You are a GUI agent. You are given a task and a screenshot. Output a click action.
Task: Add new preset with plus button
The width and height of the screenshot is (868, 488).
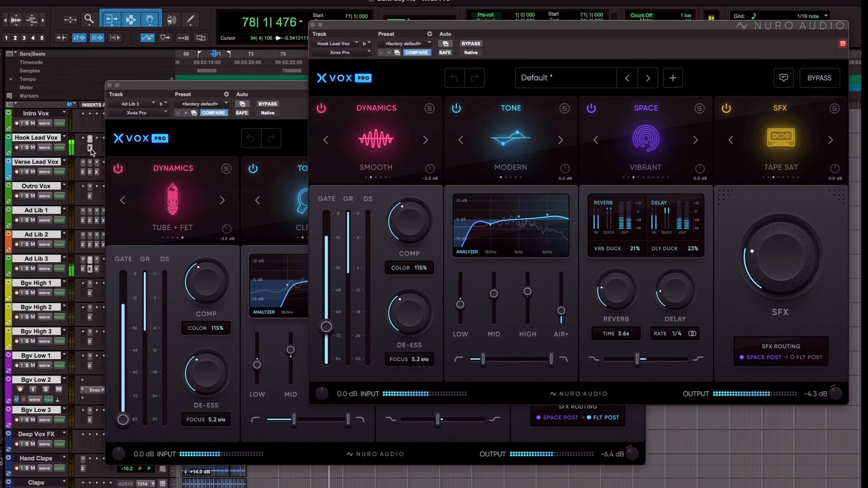(x=673, y=78)
